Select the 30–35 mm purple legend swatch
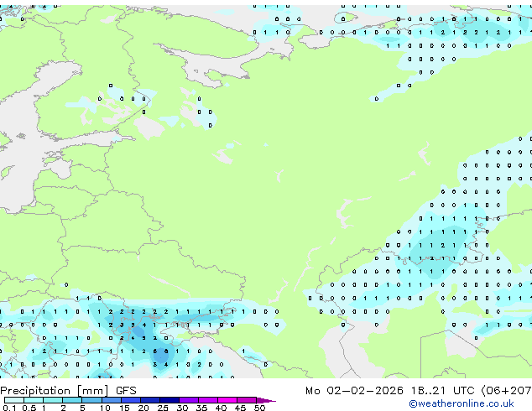Viewport: 532px width, 411px height. coord(189,400)
